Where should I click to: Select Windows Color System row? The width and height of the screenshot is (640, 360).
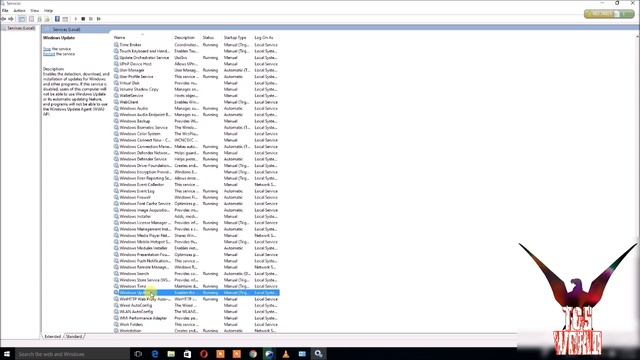coord(196,134)
